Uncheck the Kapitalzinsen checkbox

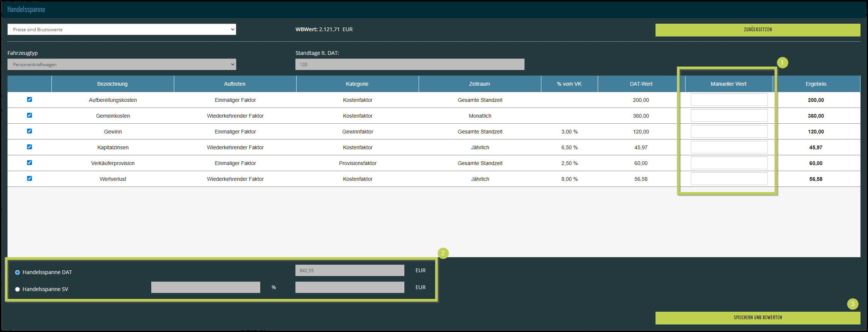click(29, 147)
